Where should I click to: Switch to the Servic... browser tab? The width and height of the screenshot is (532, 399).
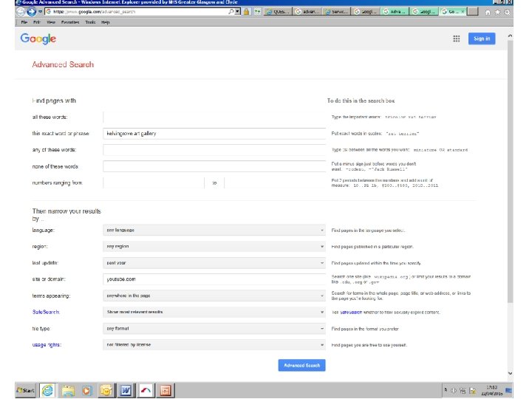[336, 12]
